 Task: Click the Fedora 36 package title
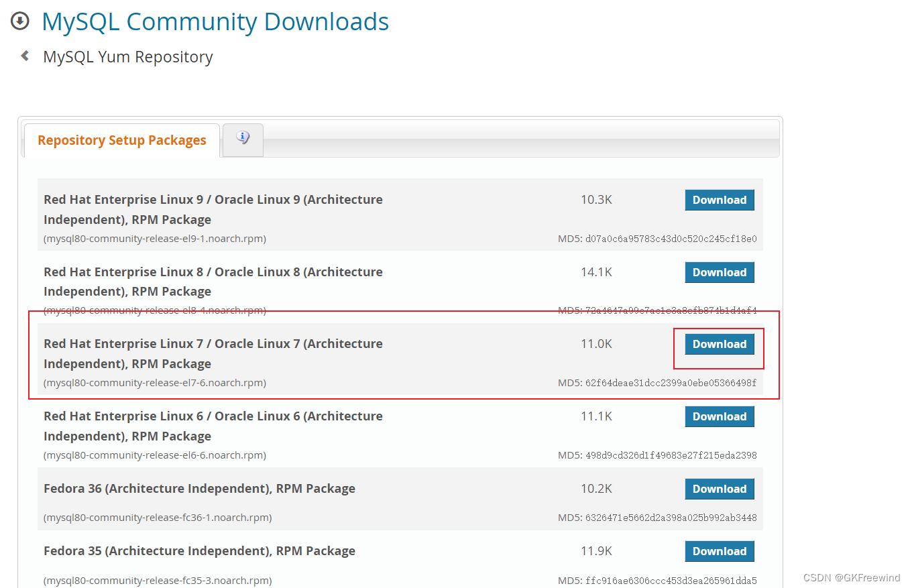pos(199,489)
